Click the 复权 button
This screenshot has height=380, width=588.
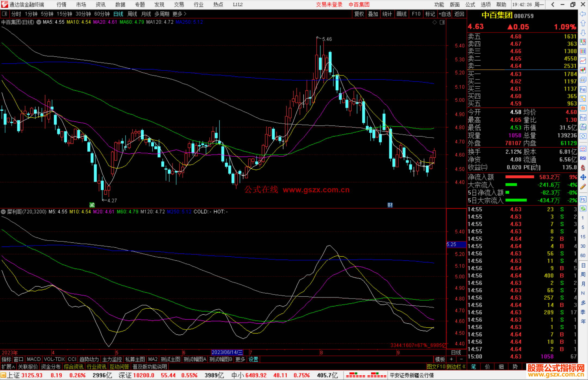tap(359, 14)
